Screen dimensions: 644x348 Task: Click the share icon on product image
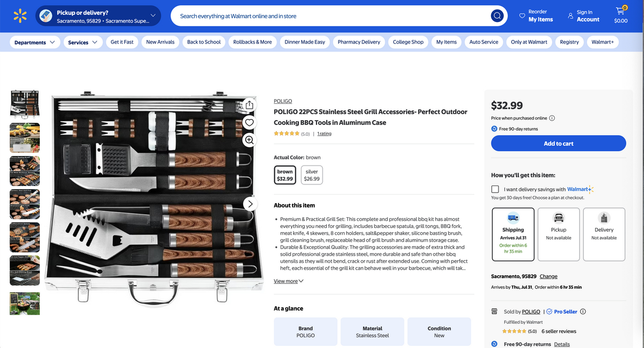coord(249,105)
